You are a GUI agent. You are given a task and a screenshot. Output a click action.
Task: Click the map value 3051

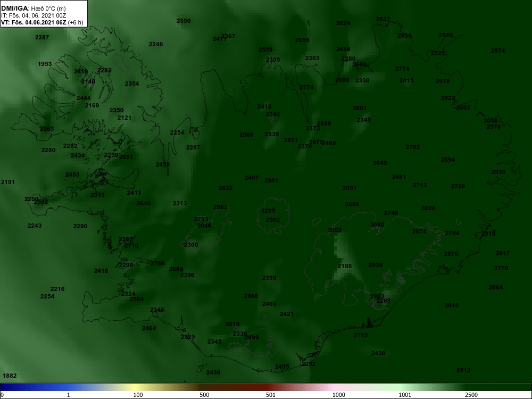tap(350, 188)
